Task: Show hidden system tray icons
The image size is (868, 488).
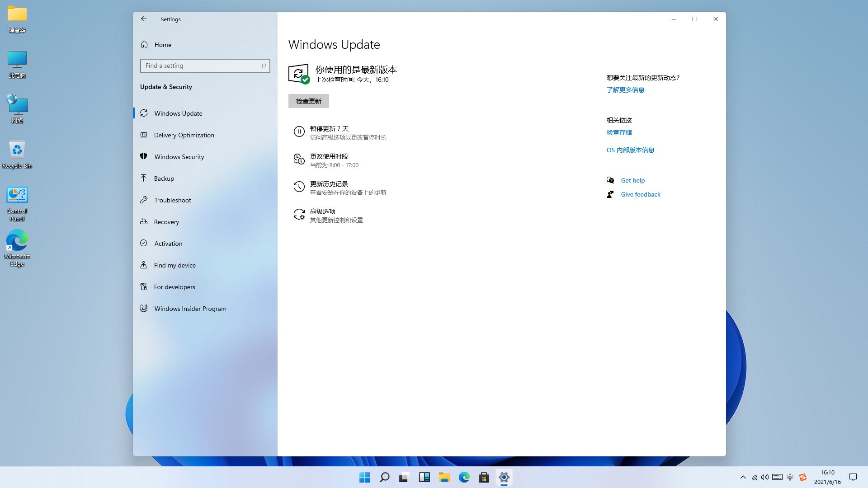Action: [x=743, y=477]
